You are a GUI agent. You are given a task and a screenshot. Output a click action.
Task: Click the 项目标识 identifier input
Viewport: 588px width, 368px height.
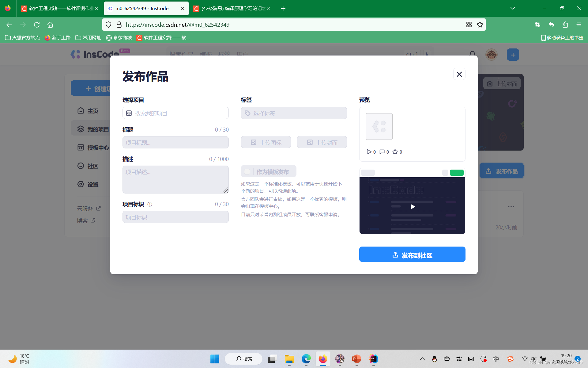175,217
